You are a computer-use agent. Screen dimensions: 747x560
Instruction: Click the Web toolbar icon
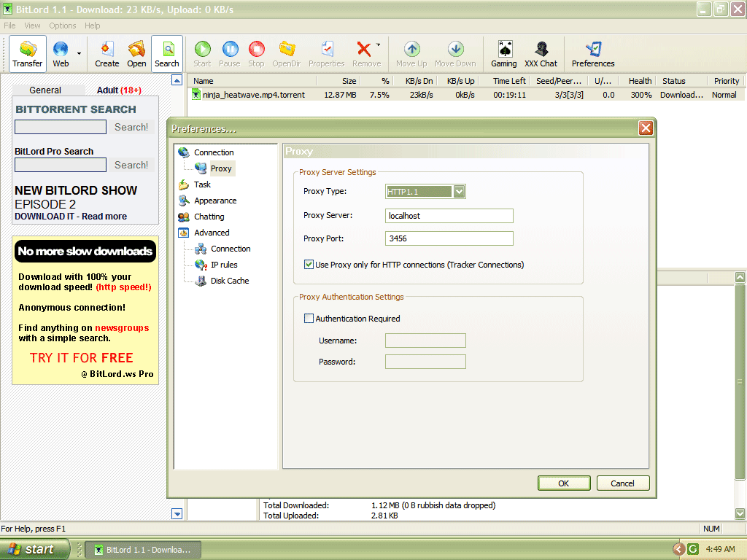(61, 54)
